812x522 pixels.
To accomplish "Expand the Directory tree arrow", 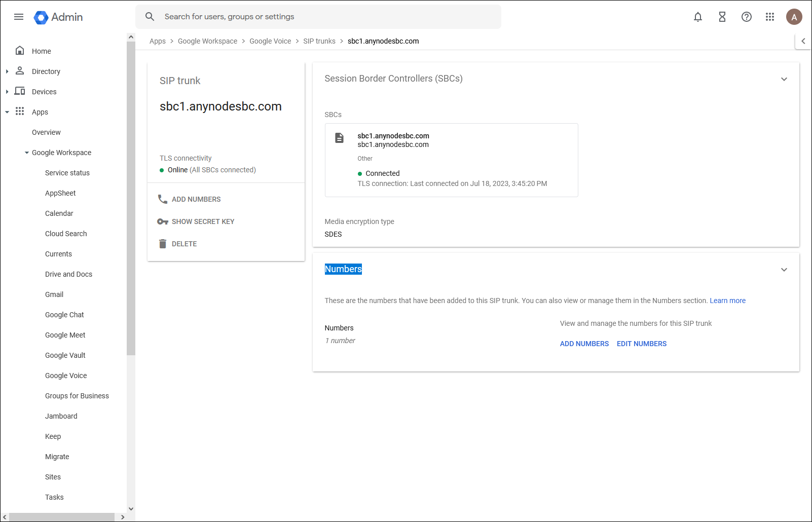I will pyautogui.click(x=7, y=71).
